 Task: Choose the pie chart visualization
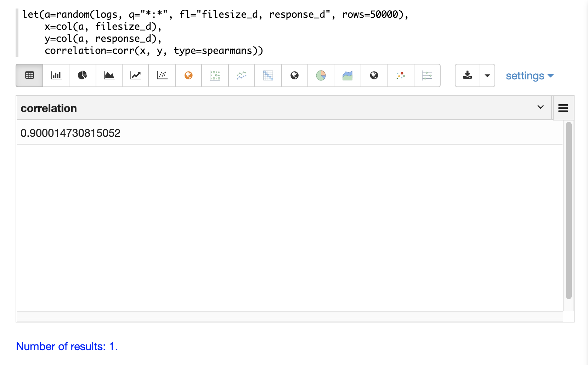[x=83, y=75]
